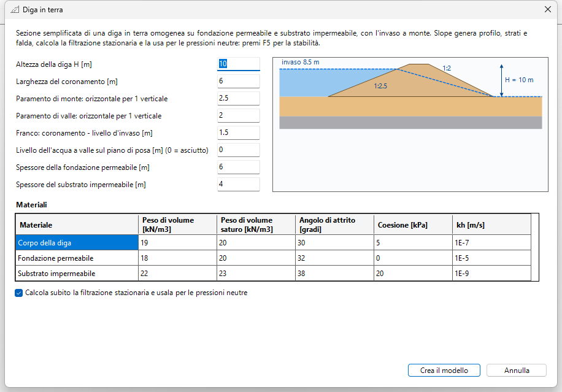
Task: Toggle the Calcola subito la filtrazione stazionaria checkbox
Action: click(19, 293)
